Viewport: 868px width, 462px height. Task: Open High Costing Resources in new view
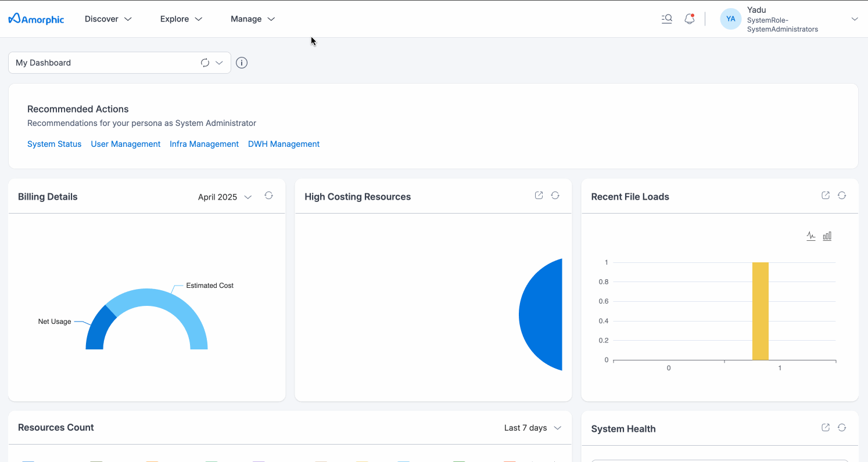[539, 196]
